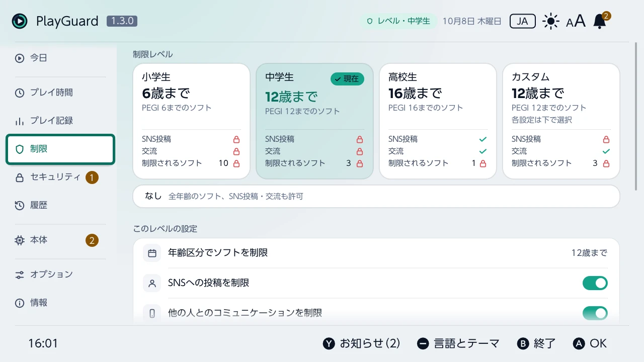Click the checkmark for 交流 in カスタム card
This screenshot has height=362, width=644.
tap(606, 151)
